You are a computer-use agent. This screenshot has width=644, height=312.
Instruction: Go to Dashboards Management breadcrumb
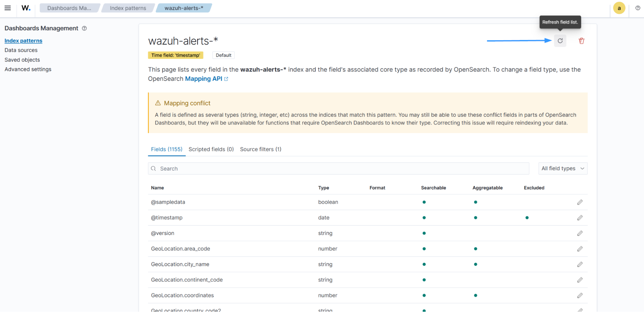(69, 8)
